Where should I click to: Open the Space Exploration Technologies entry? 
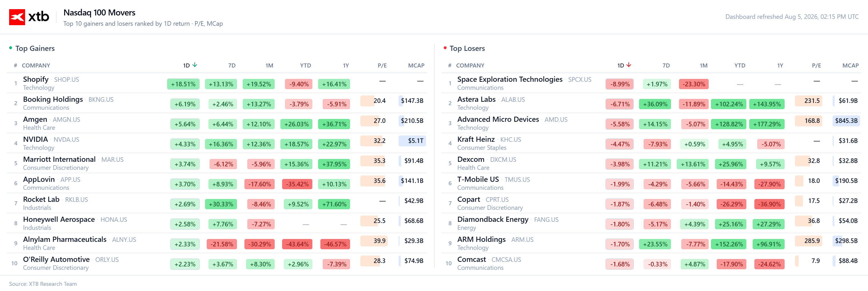click(x=509, y=79)
